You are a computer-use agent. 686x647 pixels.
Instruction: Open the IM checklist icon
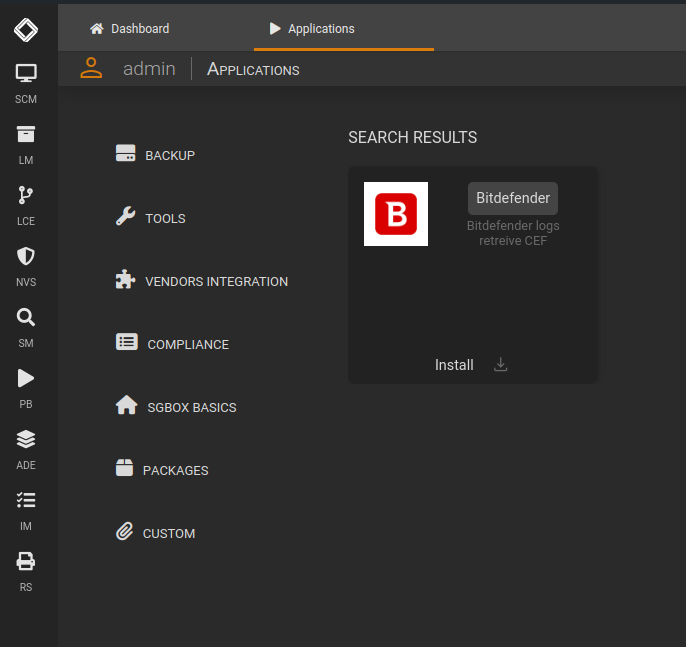tap(26, 500)
